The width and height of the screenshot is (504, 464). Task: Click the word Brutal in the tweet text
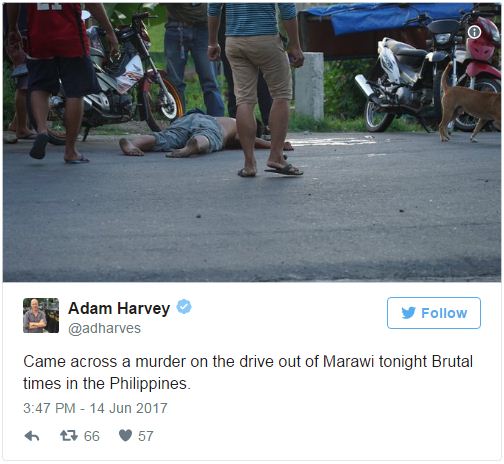click(452, 362)
